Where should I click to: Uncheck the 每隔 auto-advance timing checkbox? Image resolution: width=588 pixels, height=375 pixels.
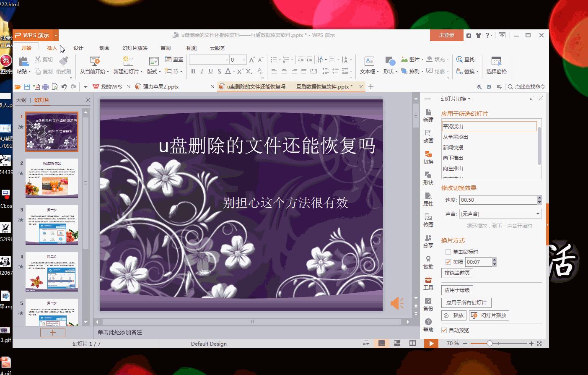pos(448,261)
